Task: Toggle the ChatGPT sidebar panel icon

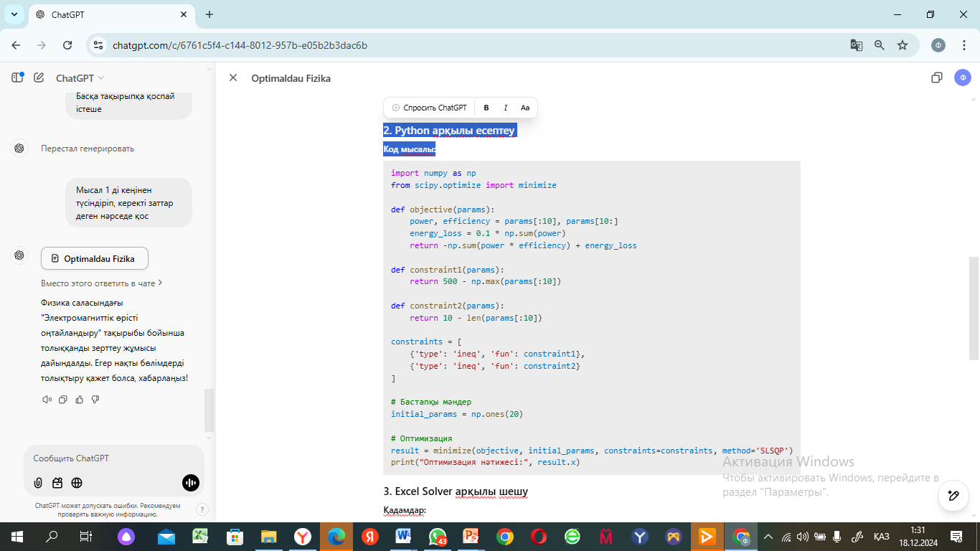Action: click(x=17, y=77)
